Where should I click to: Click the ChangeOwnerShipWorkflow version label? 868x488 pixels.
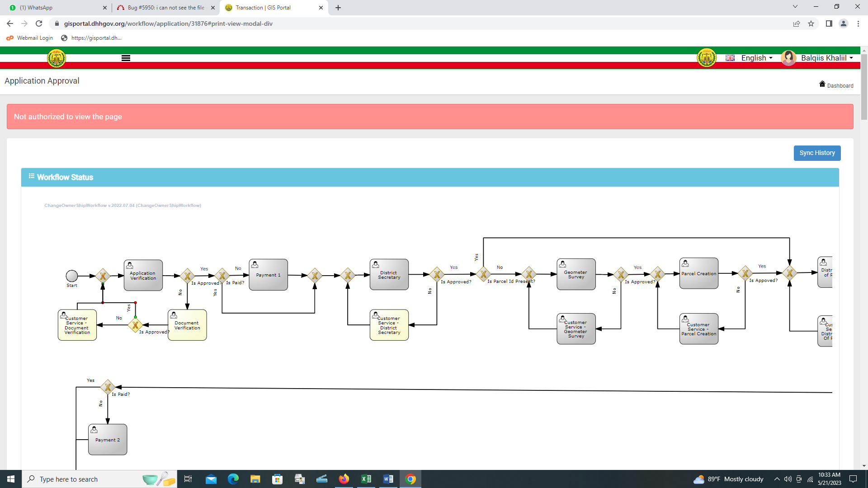pos(123,206)
